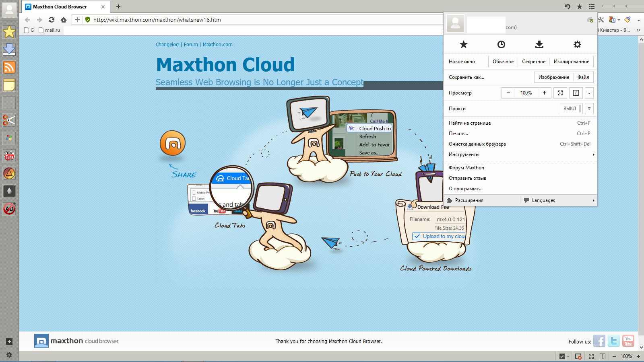This screenshot has height=362, width=644.
Task: Open the Snap scissors tool in sidebar
Action: [9, 120]
